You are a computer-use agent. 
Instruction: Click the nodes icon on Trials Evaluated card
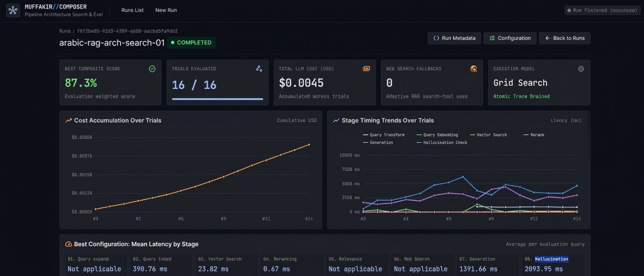259,69
